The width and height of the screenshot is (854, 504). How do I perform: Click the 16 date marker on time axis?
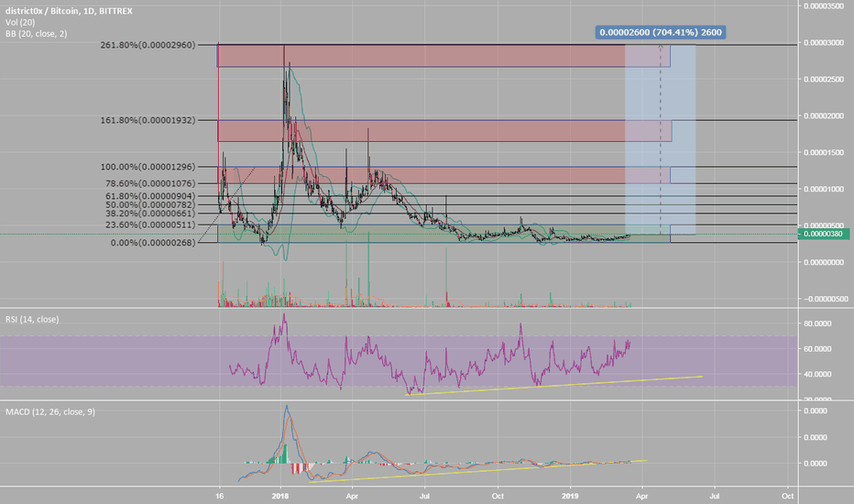click(219, 497)
